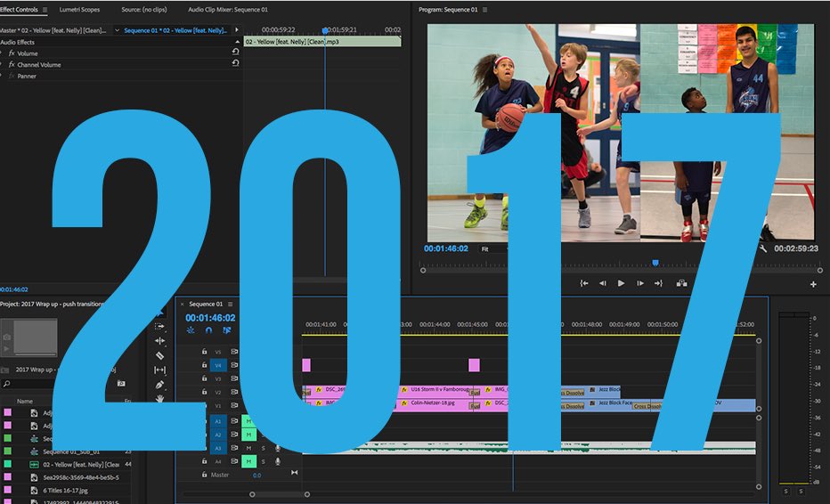Open the Fit zoom level dropdown
Viewport: 830px width, 504px height.
pos(492,248)
